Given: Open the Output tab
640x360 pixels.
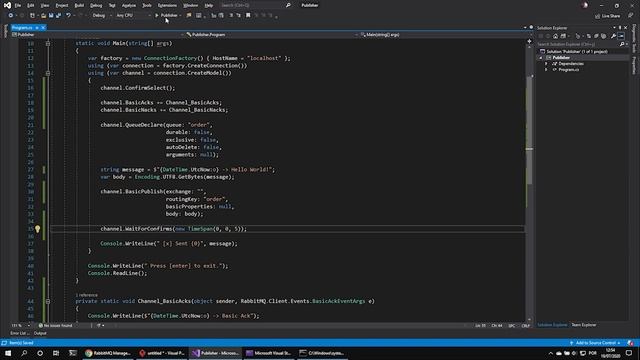Looking at the screenshot, I should click(40, 333).
